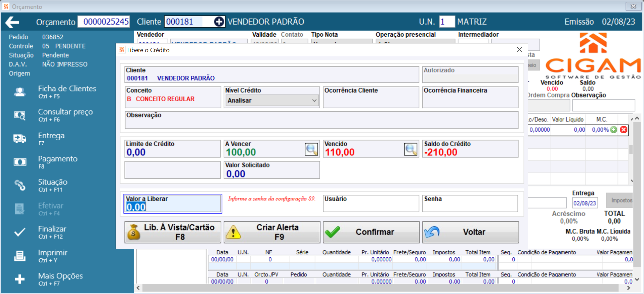Screen dimensions: 644x294
Task: Click the Ficha de Clientes person icon
Action: pos(20,92)
